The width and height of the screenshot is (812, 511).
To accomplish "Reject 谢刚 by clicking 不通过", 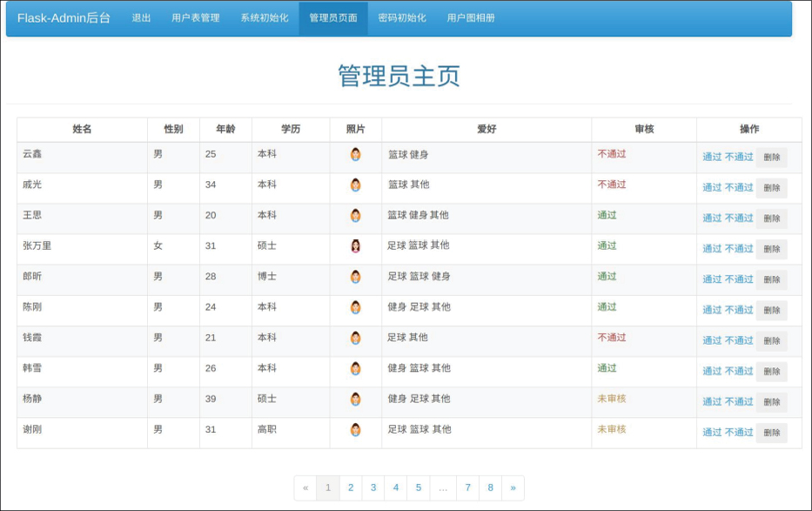I will point(739,432).
